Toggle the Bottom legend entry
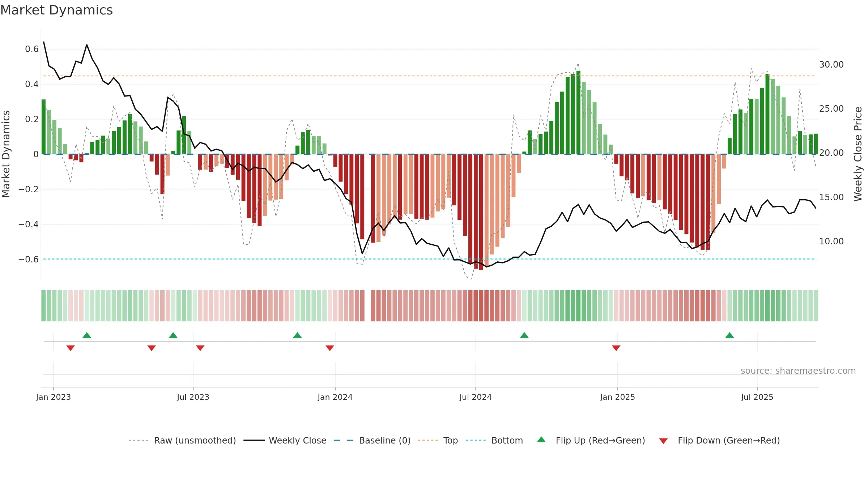The image size is (868, 488). tap(494, 440)
